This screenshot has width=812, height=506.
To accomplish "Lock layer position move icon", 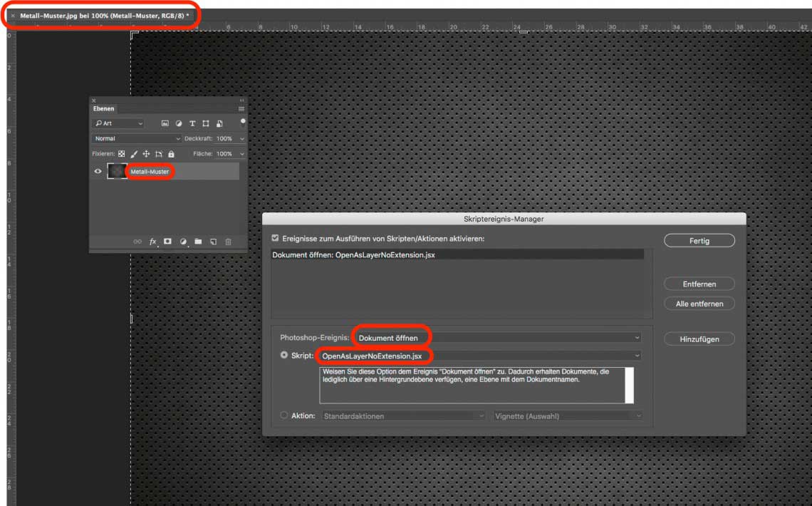I will click(146, 154).
